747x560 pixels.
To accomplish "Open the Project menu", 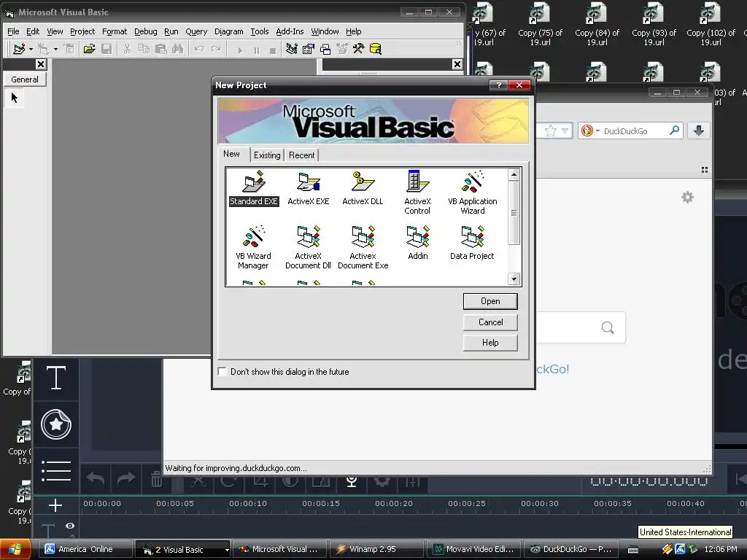I will [82, 31].
